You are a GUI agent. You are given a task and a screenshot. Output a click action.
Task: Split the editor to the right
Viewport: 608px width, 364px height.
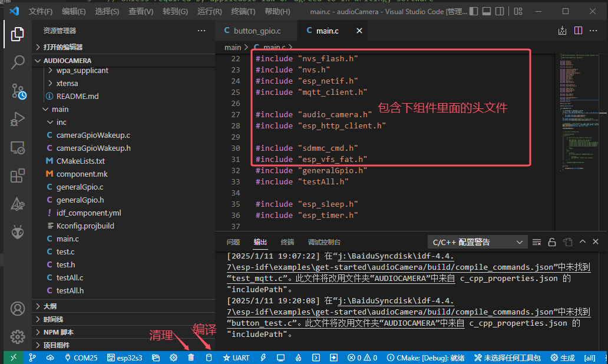(578, 31)
